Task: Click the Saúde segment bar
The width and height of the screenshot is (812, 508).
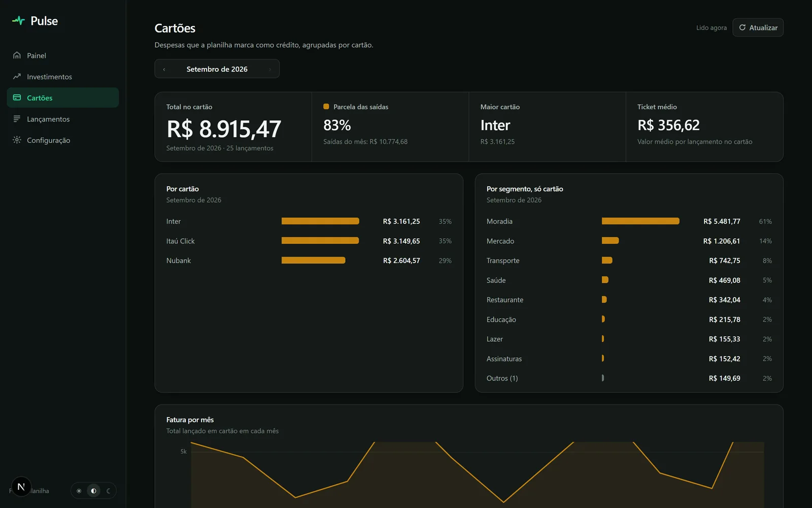Action: pyautogui.click(x=605, y=280)
